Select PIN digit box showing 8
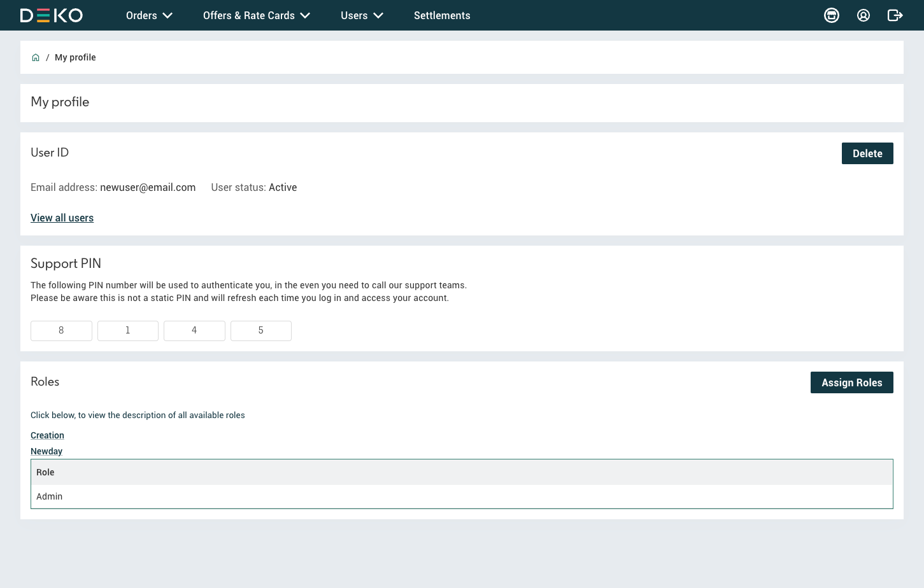Image resolution: width=924 pixels, height=588 pixels. [61, 331]
